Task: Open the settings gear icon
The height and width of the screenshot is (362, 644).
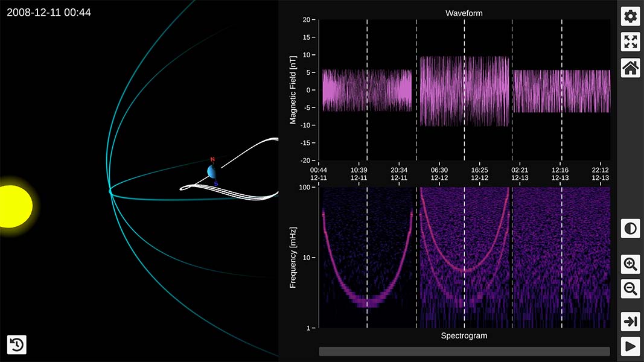Action: (631, 16)
